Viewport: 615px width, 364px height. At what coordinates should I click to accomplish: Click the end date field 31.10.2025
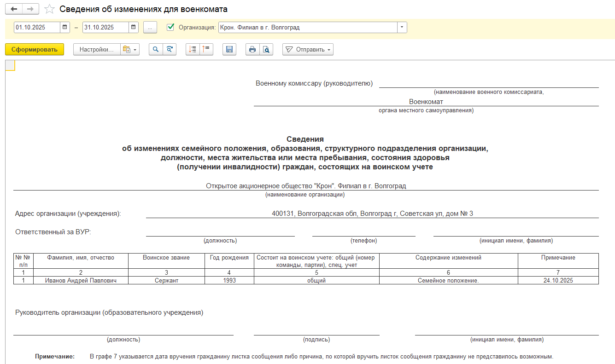point(105,28)
